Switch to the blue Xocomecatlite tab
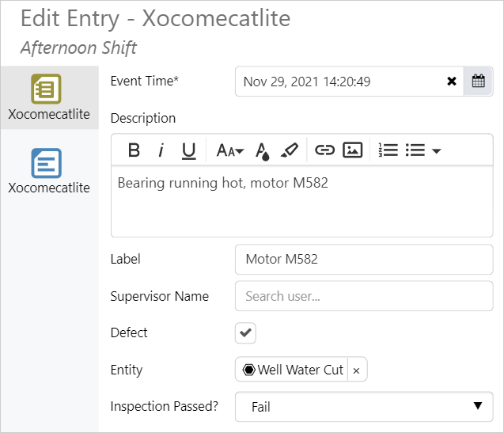 point(49,172)
